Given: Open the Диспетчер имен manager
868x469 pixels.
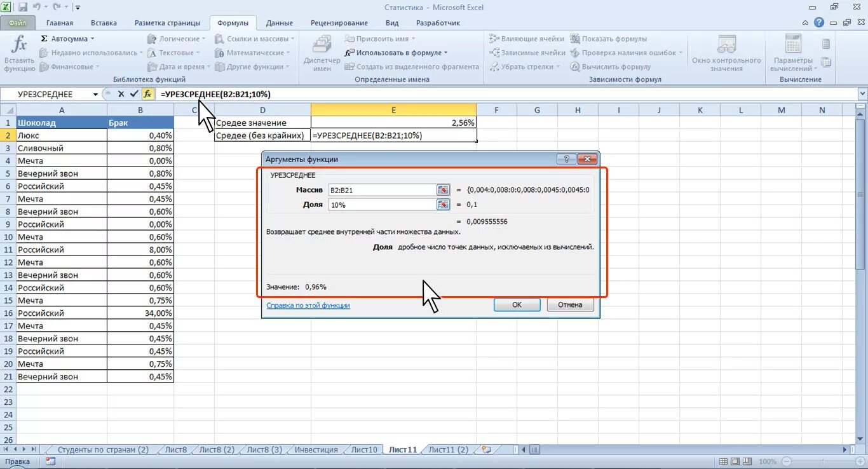Looking at the screenshot, I should tap(322, 53).
